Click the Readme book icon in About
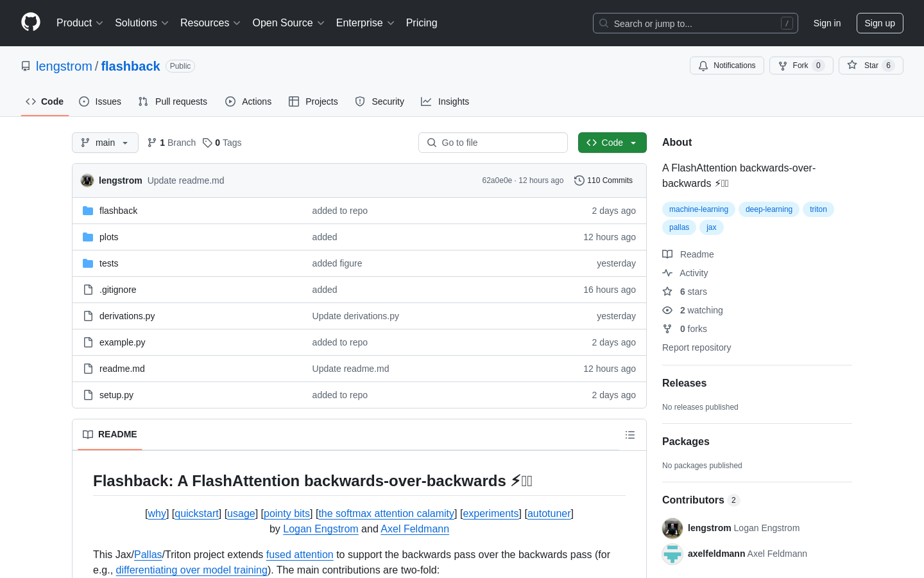The height and width of the screenshot is (578, 924). [667, 254]
